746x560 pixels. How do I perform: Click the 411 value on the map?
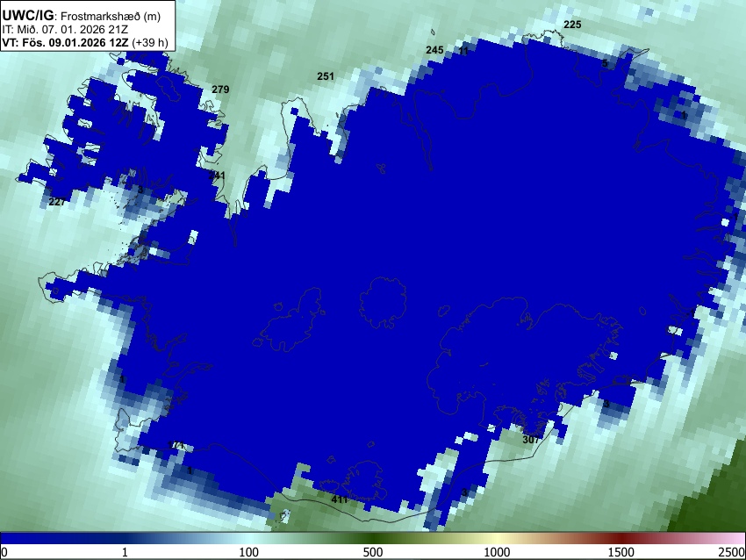tap(340, 499)
